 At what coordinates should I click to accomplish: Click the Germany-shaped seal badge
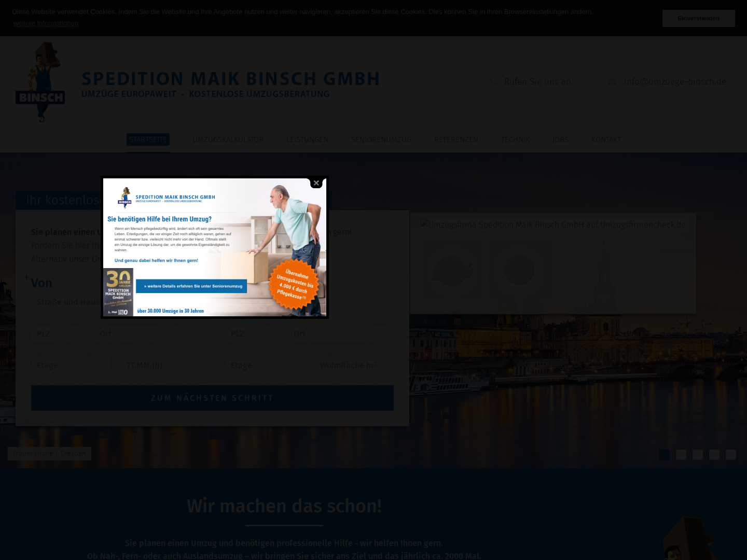452,270
